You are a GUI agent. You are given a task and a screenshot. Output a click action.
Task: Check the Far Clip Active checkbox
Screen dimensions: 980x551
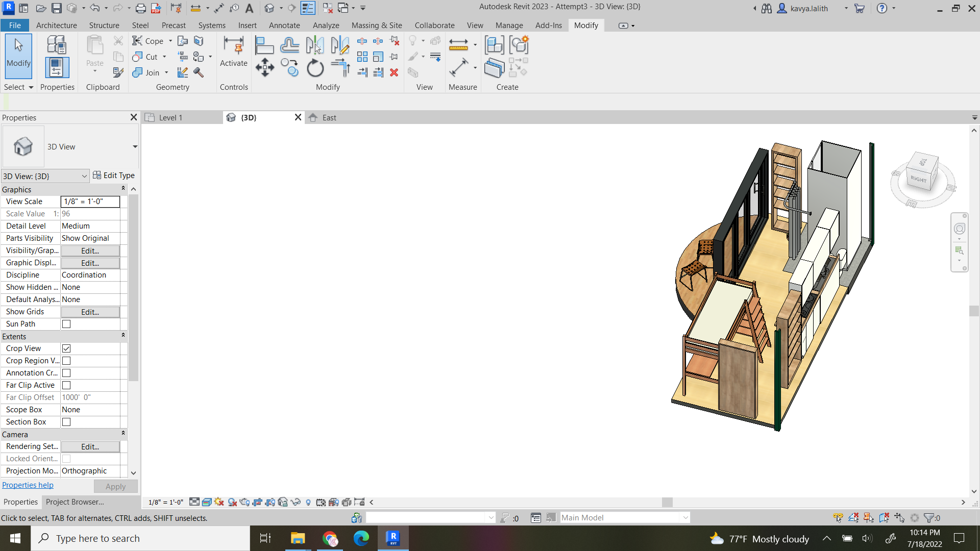pyautogui.click(x=66, y=385)
